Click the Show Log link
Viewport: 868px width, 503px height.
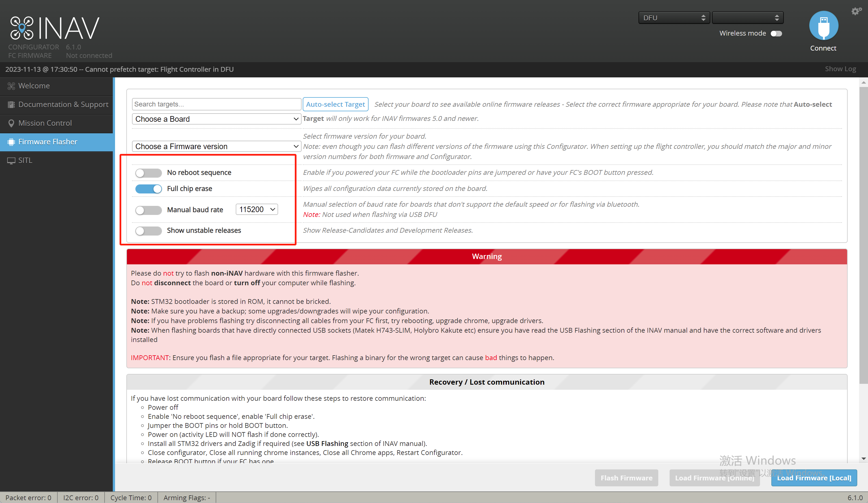pos(840,69)
